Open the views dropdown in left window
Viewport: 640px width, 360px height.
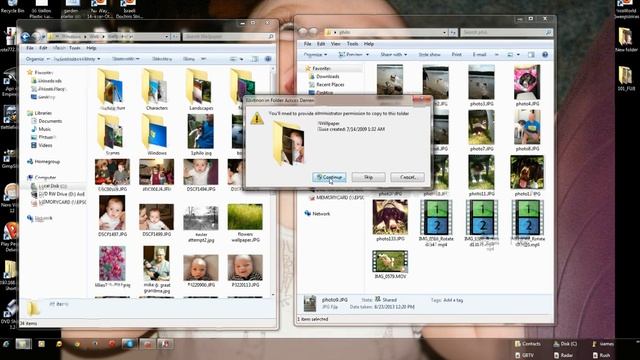click(x=242, y=59)
